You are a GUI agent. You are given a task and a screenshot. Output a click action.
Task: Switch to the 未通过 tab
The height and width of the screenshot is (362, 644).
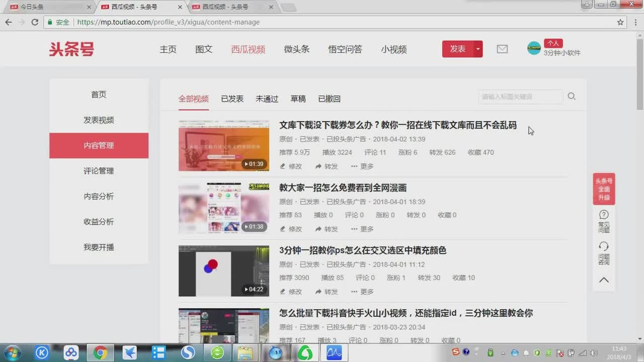[267, 99]
